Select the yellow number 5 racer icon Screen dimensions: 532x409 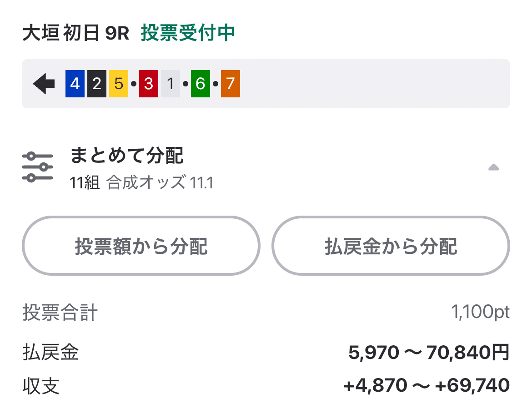click(118, 83)
